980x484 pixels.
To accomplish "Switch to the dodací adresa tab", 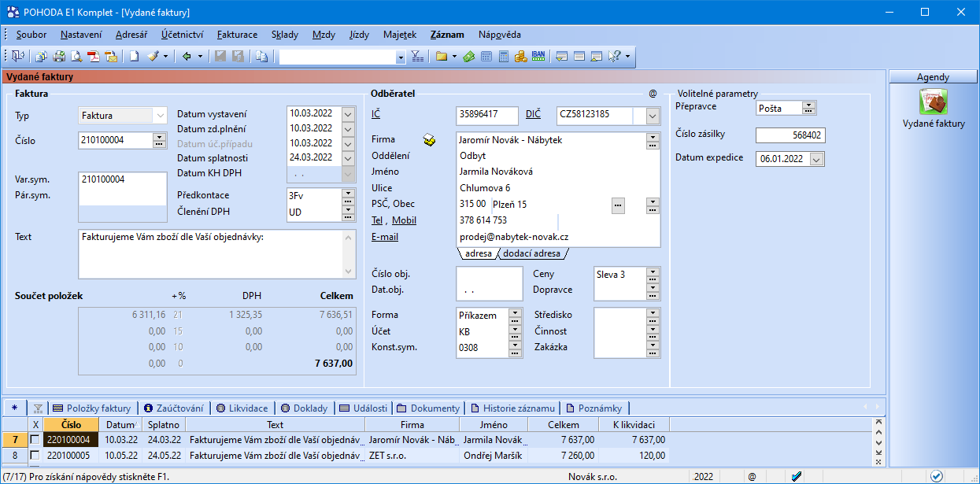I will coord(532,253).
